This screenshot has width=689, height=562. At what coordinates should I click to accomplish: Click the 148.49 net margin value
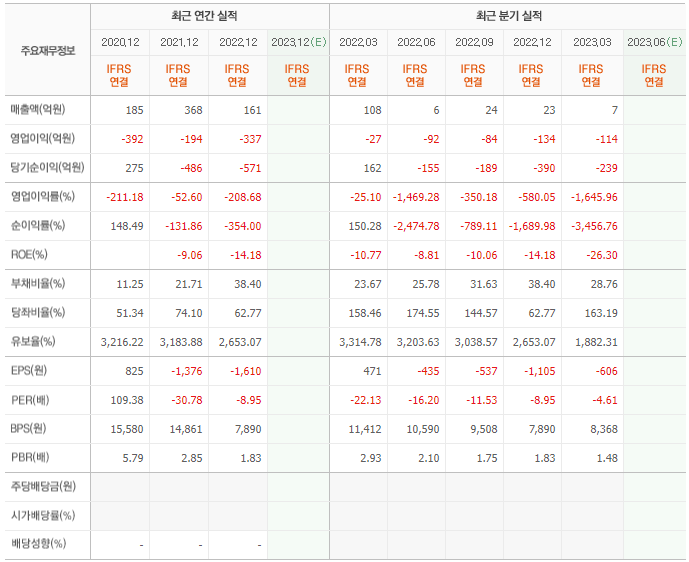tap(127, 226)
